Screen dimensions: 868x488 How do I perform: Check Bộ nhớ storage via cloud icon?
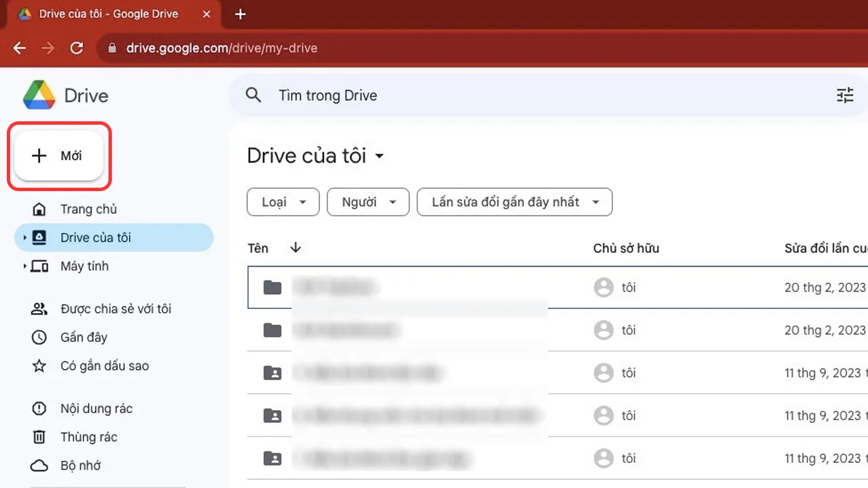tap(39, 465)
